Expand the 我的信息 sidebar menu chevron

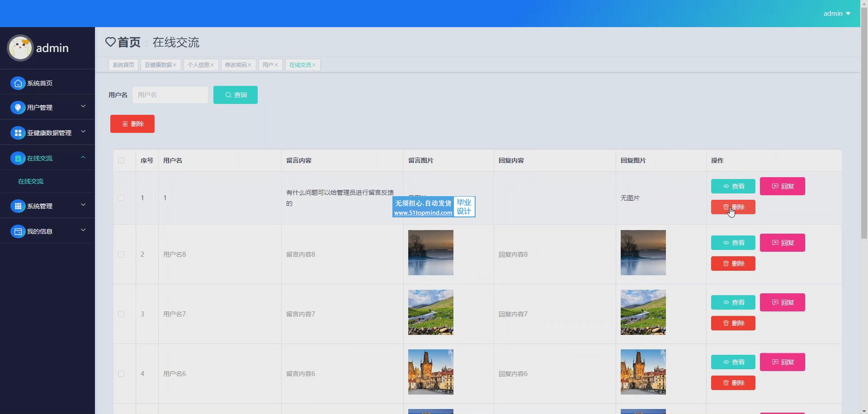(x=83, y=230)
